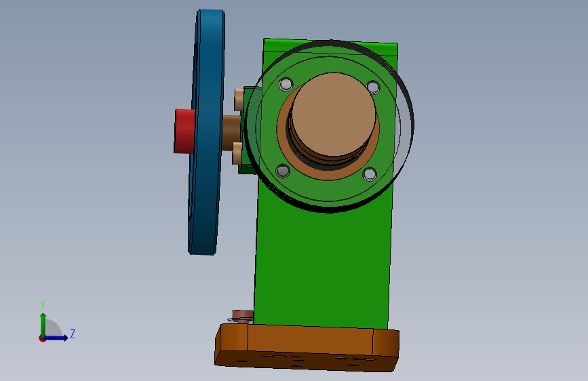The image size is (588, 381).
Task: Select the upper-right bolt hole on flange
Action: tap(373, 87)
